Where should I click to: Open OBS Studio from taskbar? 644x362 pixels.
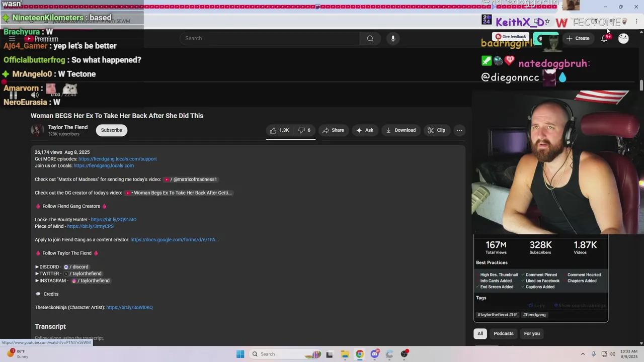(x=404, y=354)
